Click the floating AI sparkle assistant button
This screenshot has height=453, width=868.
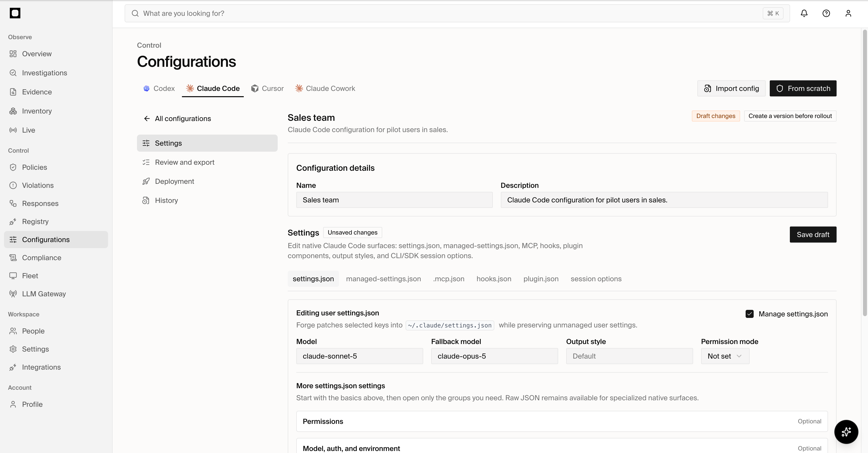pyautogui.click(x=846, y=432)
